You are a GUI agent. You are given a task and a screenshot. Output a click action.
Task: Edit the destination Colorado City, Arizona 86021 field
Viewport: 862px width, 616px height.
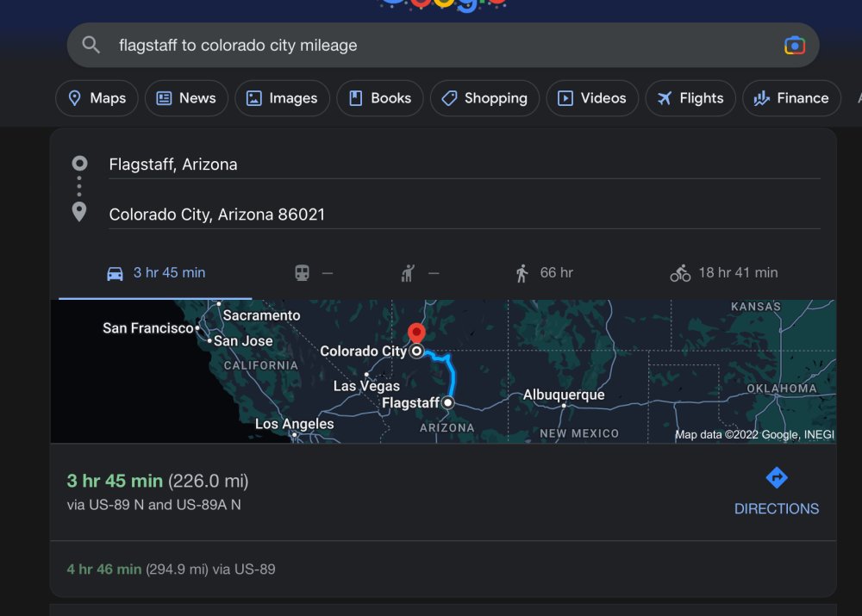[x=465, y=215]
